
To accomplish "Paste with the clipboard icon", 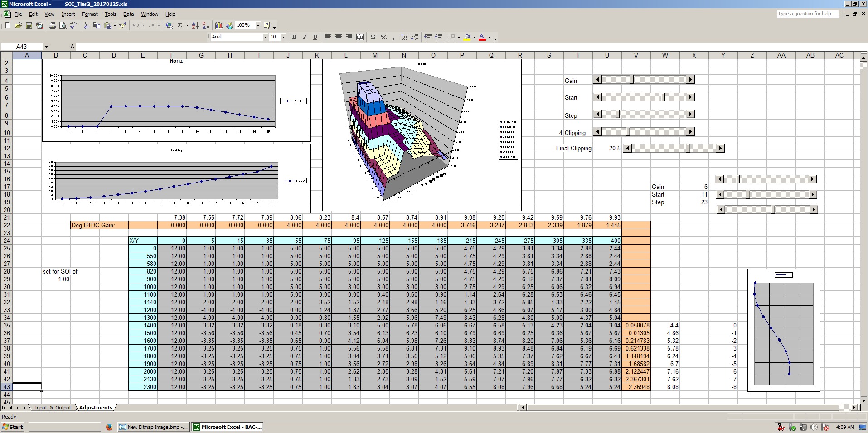I will [x=107, y=25].
